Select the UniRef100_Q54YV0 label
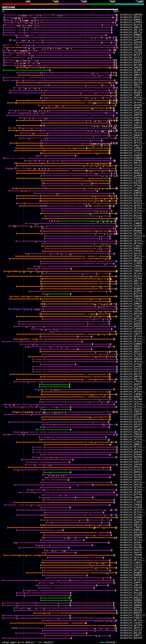 coord(131,467)
